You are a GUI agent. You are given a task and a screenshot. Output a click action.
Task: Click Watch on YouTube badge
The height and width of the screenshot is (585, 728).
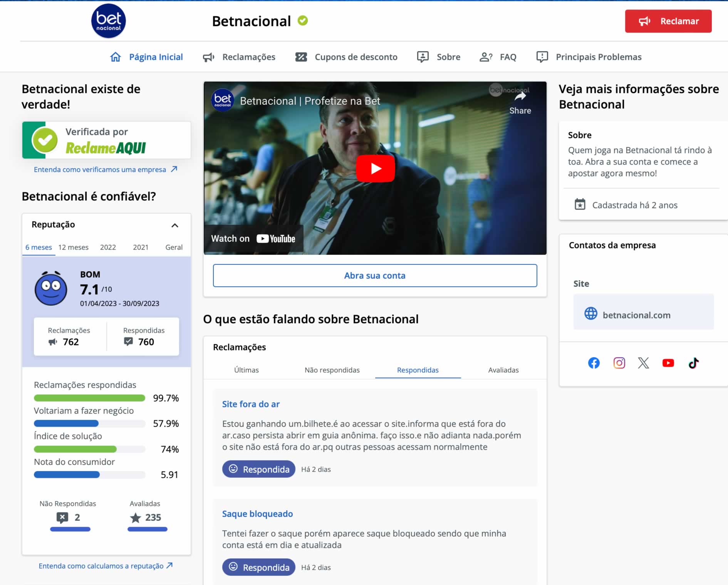253,239
